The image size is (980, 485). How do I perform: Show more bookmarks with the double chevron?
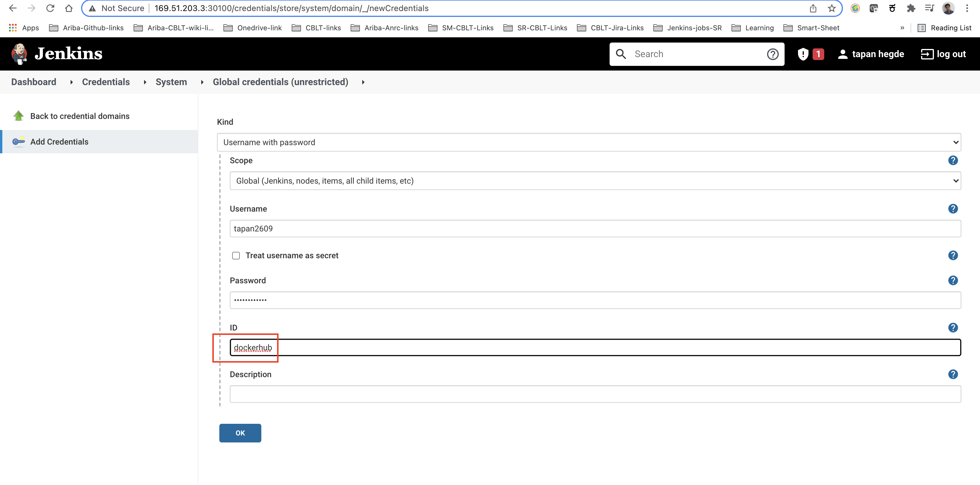click(902, 28)
